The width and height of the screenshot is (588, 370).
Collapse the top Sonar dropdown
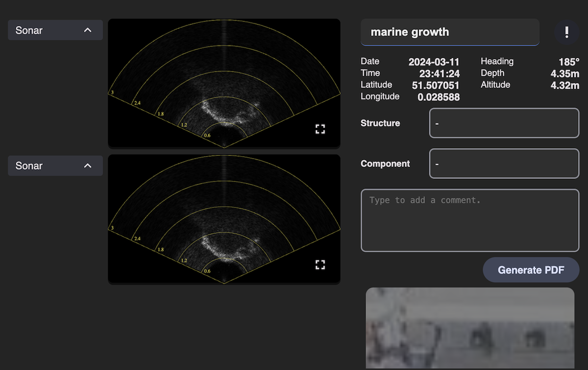(x=55, y=30)
